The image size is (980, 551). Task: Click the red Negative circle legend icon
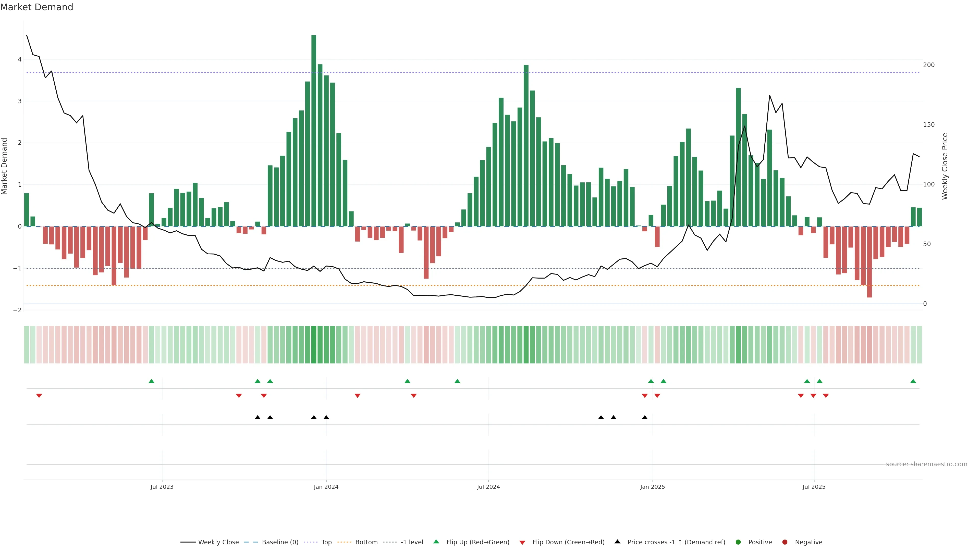coord(785,542)
